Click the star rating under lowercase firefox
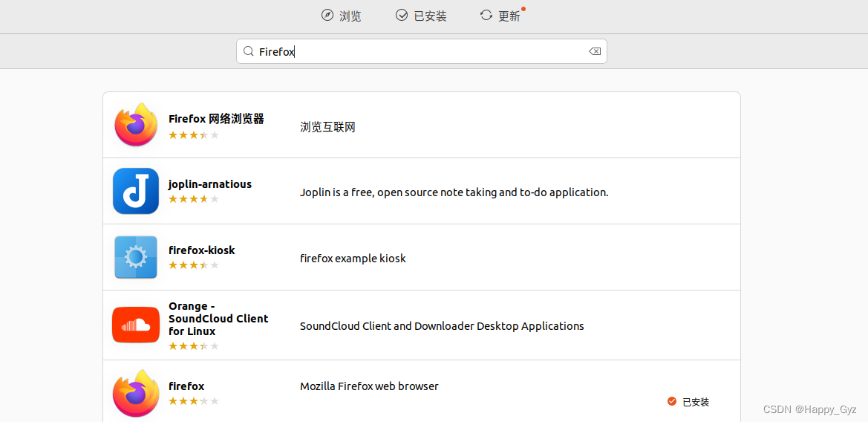The width and height of the screenshot is (868, 422). point(193,401)
